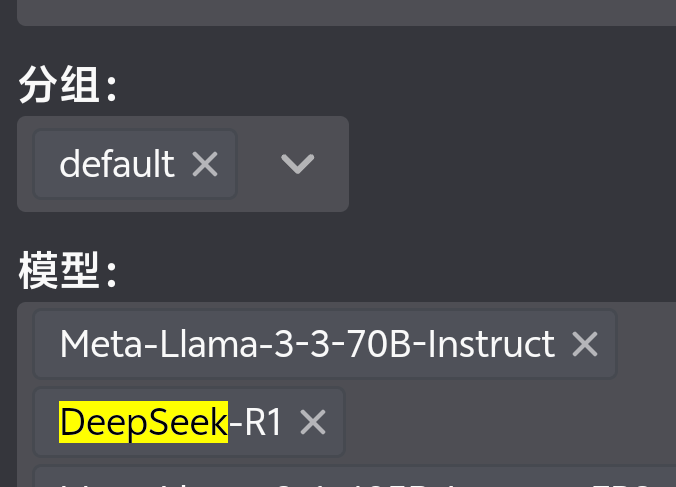The width and height of the screenshot is (676, 487).
Task: Click the input field above 分组
Action: point(346,12)
